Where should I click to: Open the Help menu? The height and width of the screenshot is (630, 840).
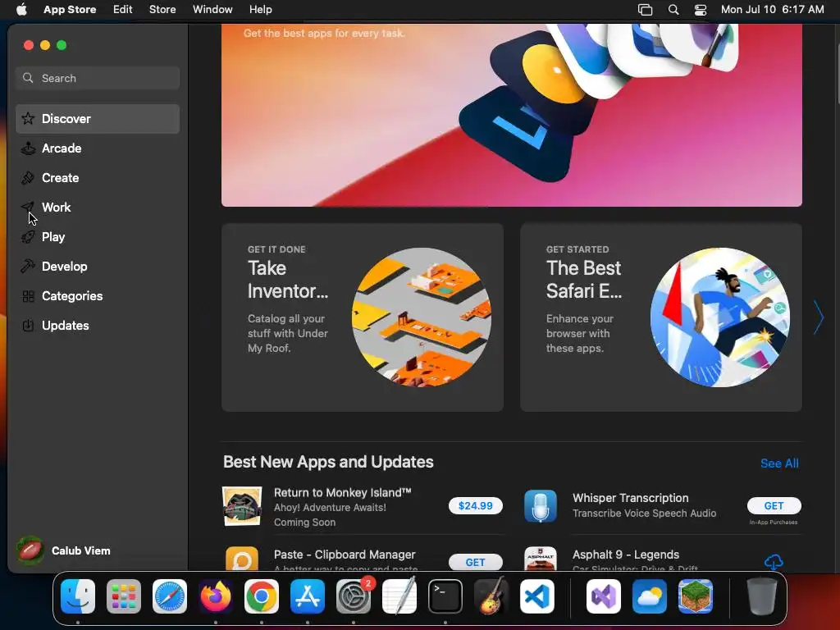pos(260,10)
